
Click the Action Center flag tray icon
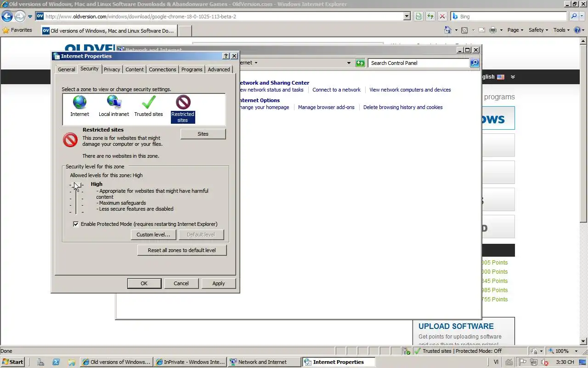point(523,362)
